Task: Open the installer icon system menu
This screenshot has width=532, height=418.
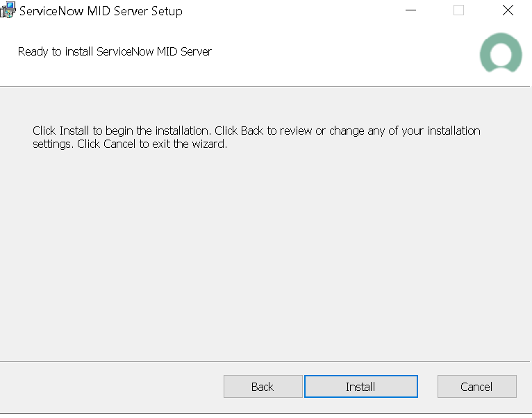Action: click(x=8, y=10)
